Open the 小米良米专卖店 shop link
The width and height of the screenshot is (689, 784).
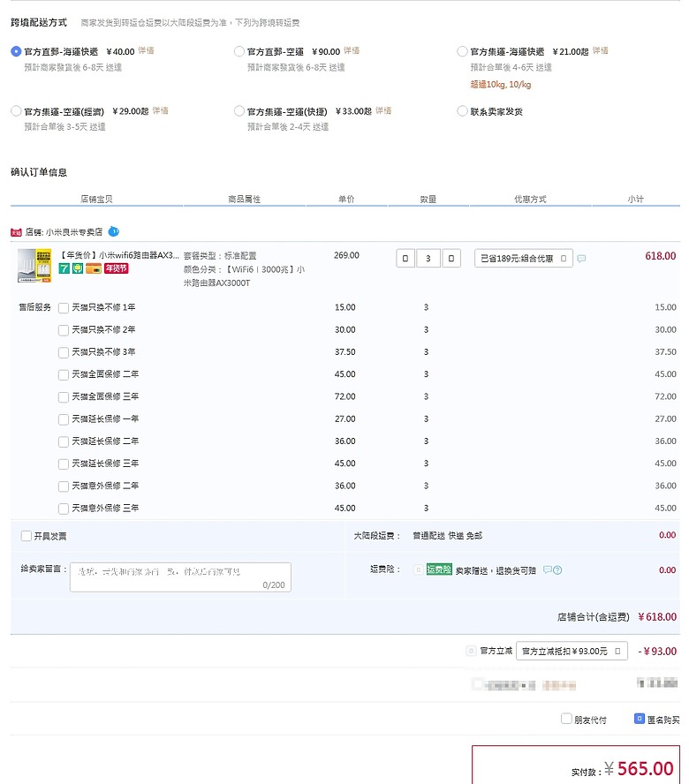click(74, 232)
